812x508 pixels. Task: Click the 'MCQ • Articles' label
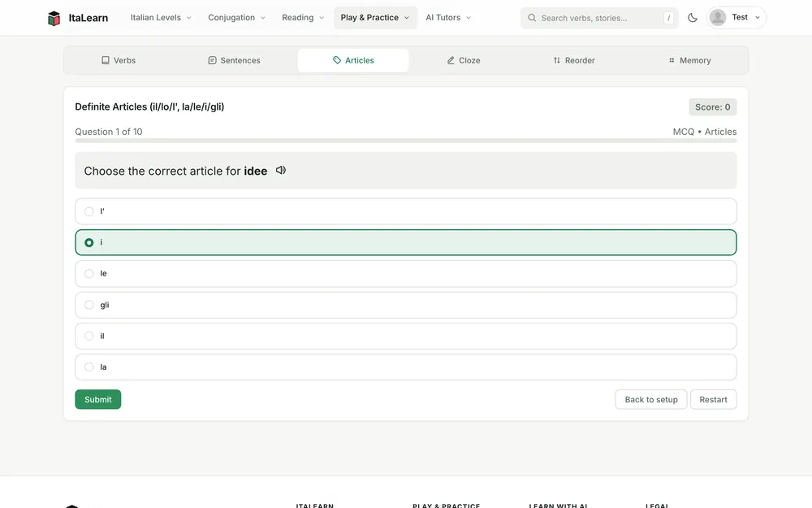pyautogui.click(x=704, y=132)
